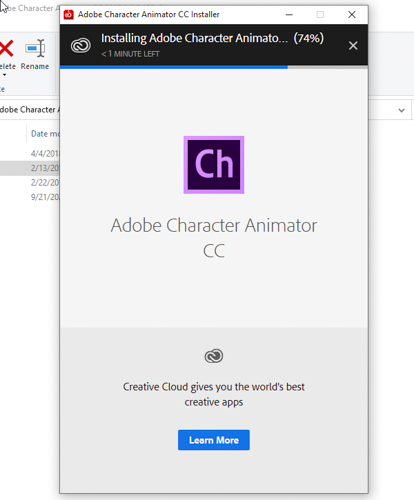The height and width of the screenshot is (500, 414).
Task: Expand the address bar dropdown in File Explorer
Action: point(401,110)
